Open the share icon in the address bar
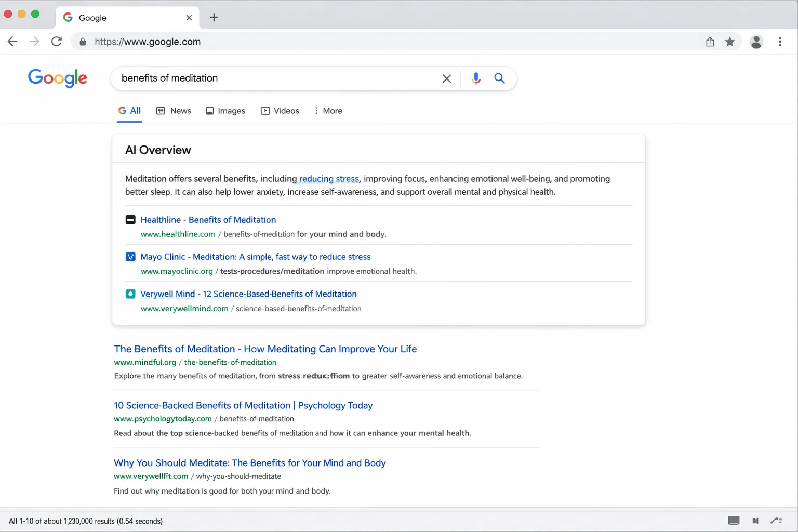Screen dimensions: 798x532 [710, 42]
